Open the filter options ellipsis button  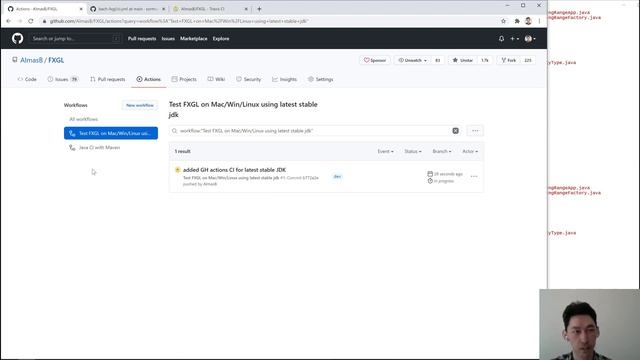point(475,131)
